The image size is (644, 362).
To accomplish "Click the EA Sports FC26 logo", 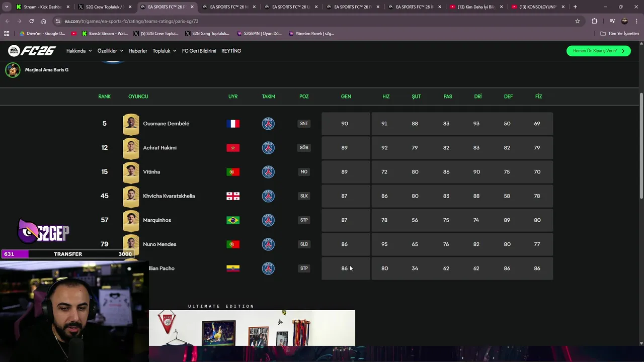I will [x=32, y=51].
